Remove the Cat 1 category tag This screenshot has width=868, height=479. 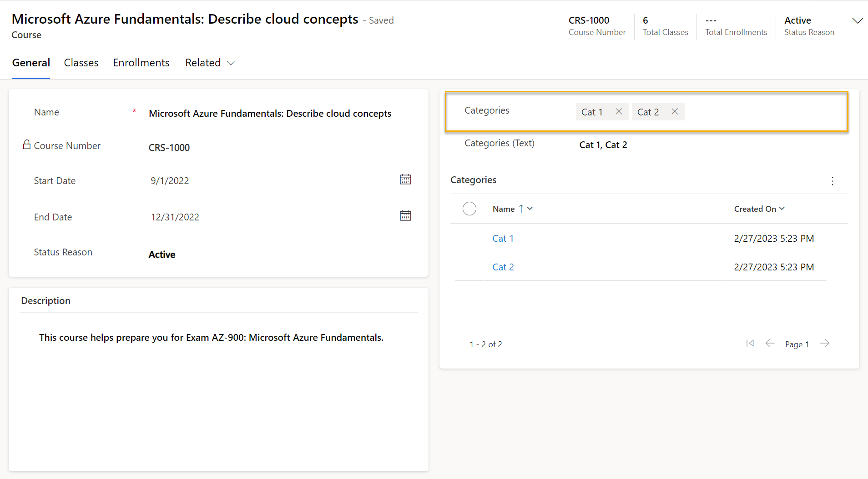[x=619, y=111]
